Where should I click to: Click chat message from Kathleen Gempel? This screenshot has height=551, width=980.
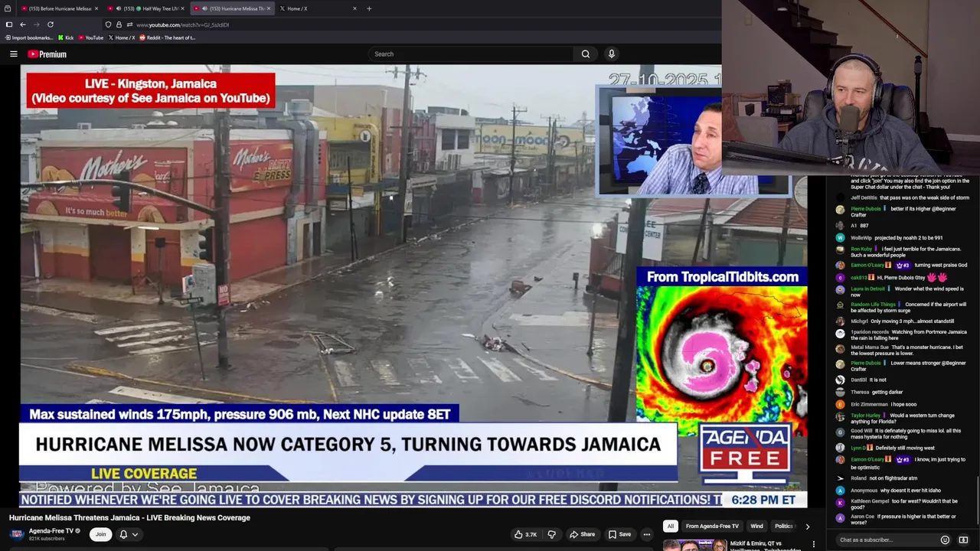click(903, 504)
